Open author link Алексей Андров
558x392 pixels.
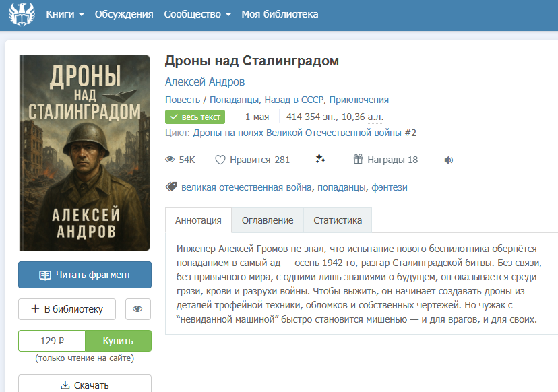(x=205, y=81)
